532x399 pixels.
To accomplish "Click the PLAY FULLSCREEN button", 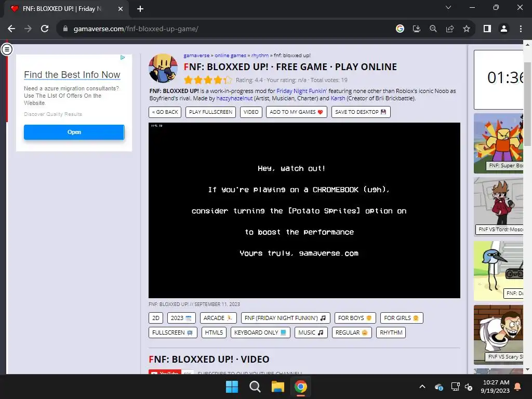I will point(211,112).
